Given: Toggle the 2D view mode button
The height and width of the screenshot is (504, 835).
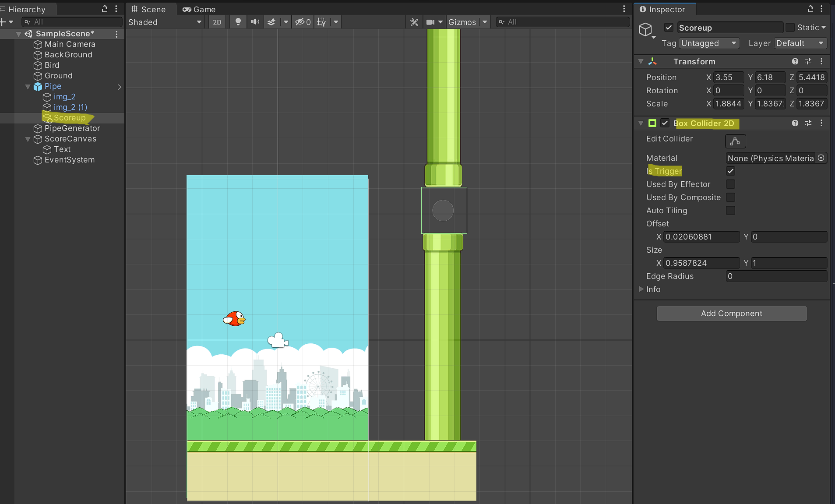Looking at the screenshot, I should (217, 22).
